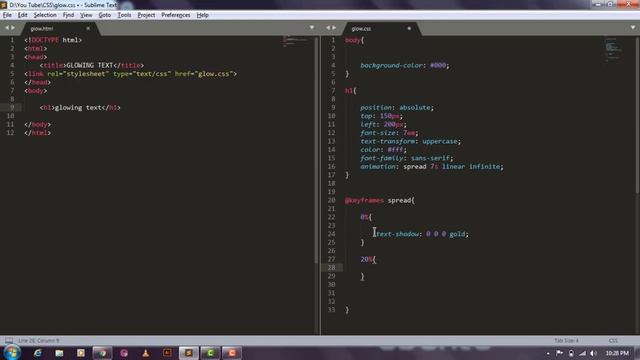Open the Selection menu
Viewport: 640px width, 360px height.
click(45, 15)
